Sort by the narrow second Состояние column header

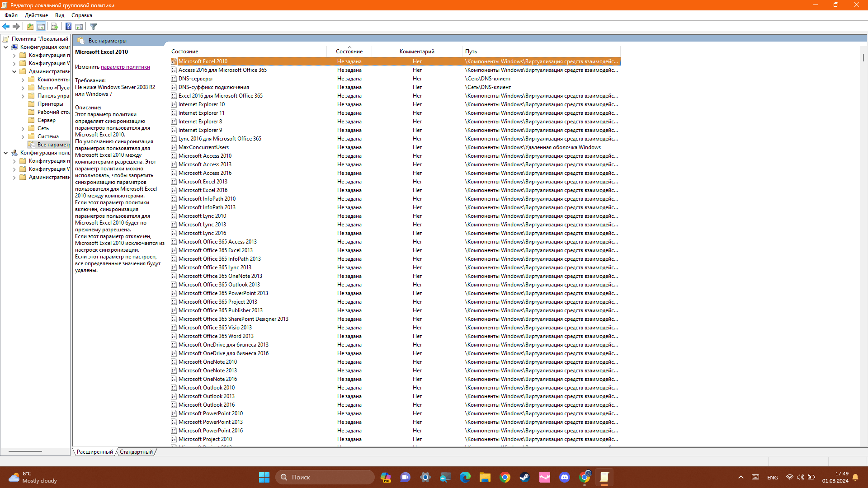(x=349, y=52)
